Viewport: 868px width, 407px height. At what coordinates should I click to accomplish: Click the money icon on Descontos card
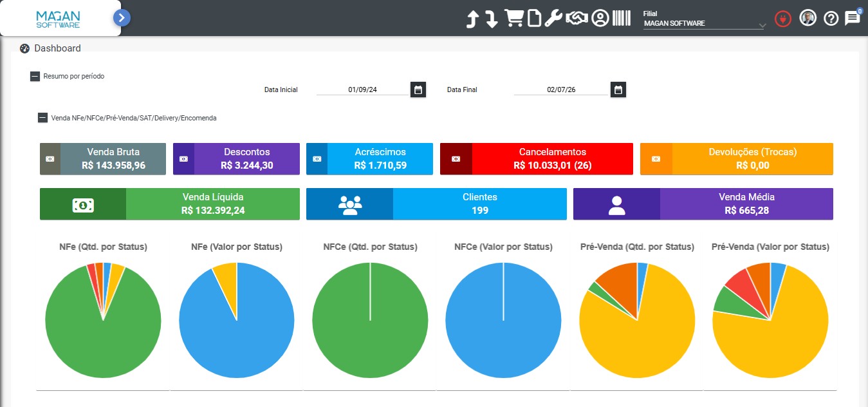[x=183, y=159]
